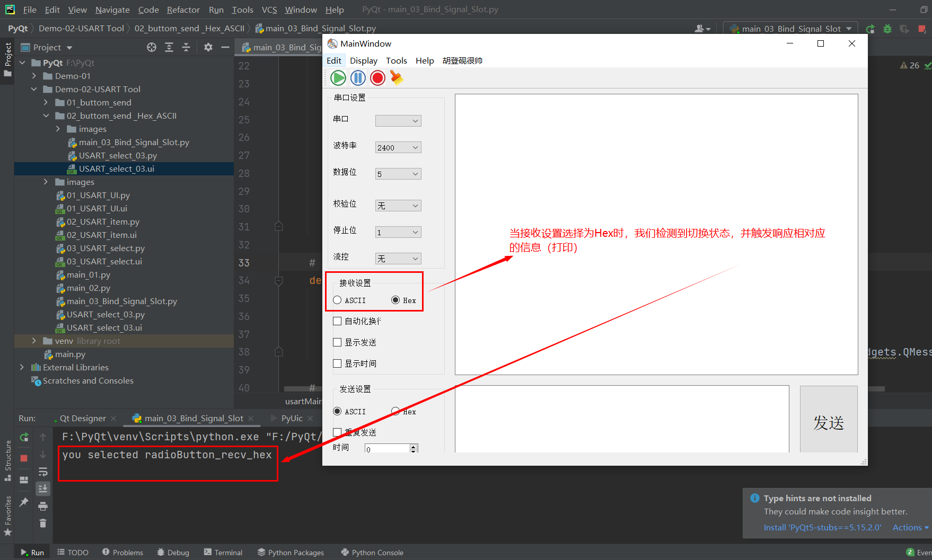Toggle the 显示时间 checkbox
The image size is (932, 560).
click(355, 363)
